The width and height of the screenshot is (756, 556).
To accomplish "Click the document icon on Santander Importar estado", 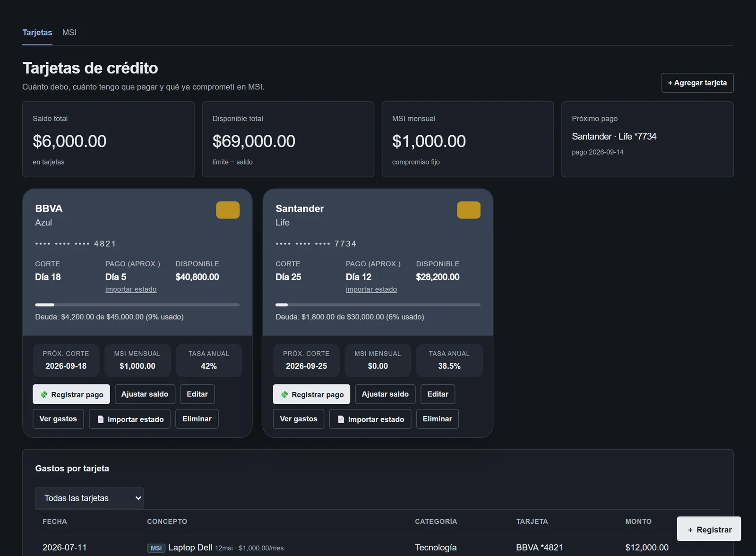I will [341, 419].
